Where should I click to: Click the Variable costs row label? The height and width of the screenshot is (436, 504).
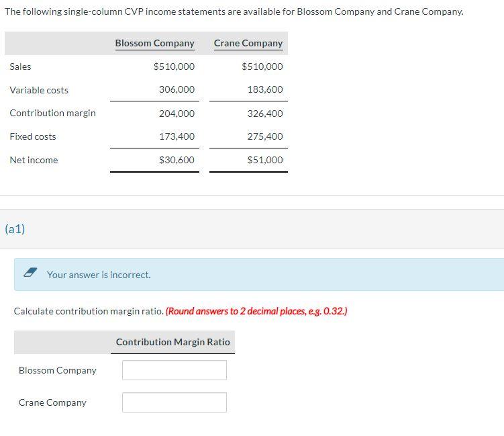(39, 90)
